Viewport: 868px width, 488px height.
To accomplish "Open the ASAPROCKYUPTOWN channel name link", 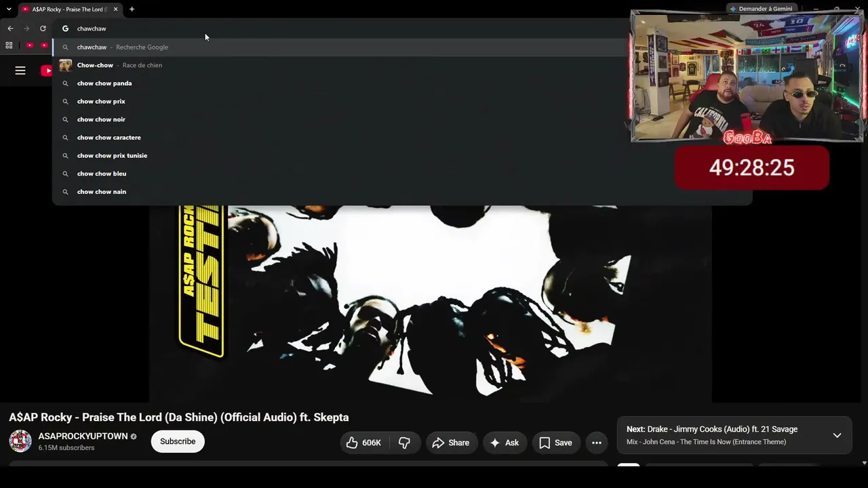I will point(83,436).
